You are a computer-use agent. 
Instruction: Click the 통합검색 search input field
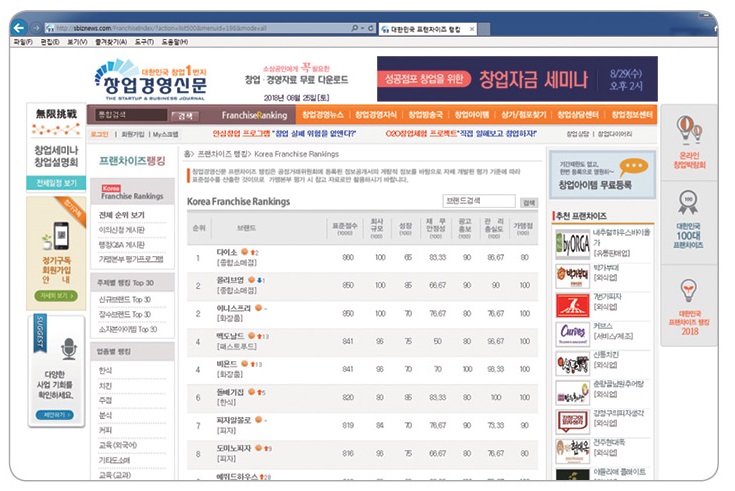coord(131,115)
